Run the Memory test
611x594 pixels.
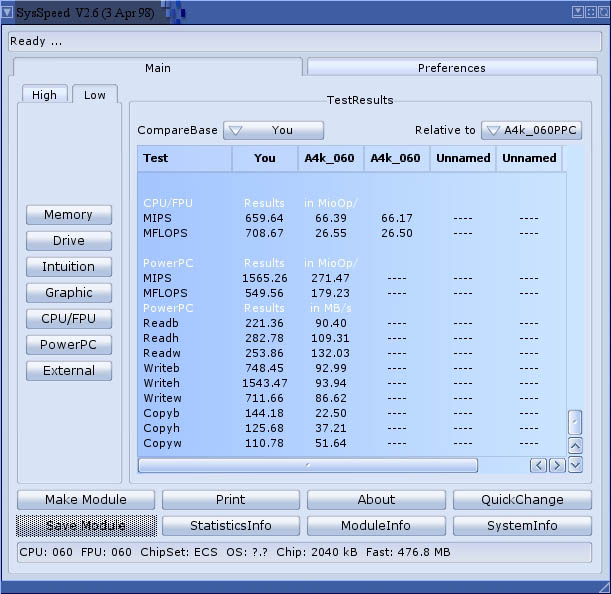click(69, 215)
